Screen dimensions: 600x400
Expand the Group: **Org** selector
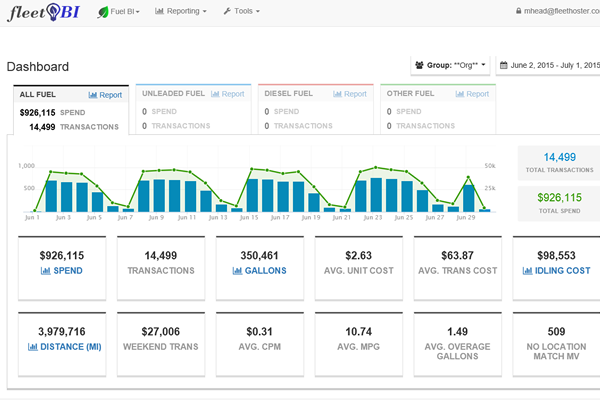(x=450, y=65)
